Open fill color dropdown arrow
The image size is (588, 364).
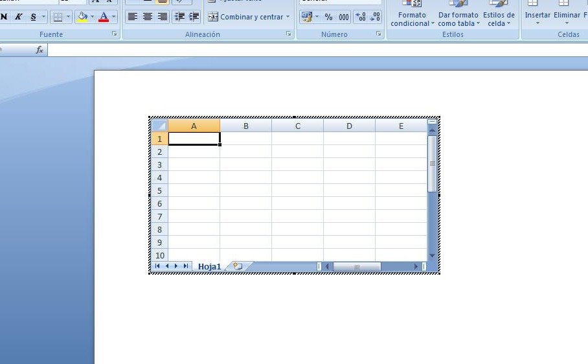(92, 17)
